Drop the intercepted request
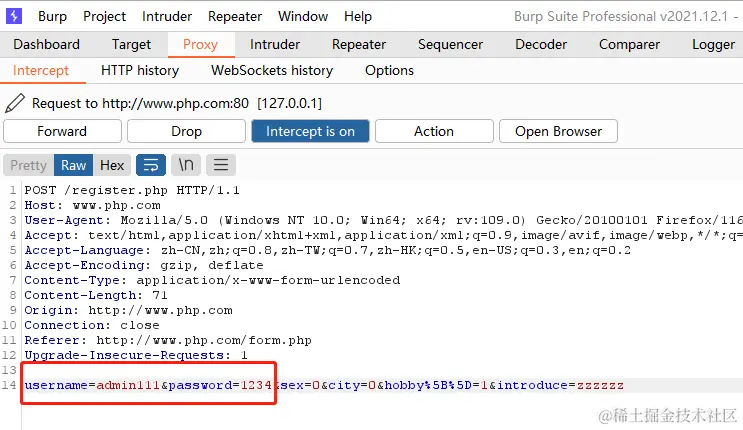Screen dimensions: 743x430 point(186,131)
